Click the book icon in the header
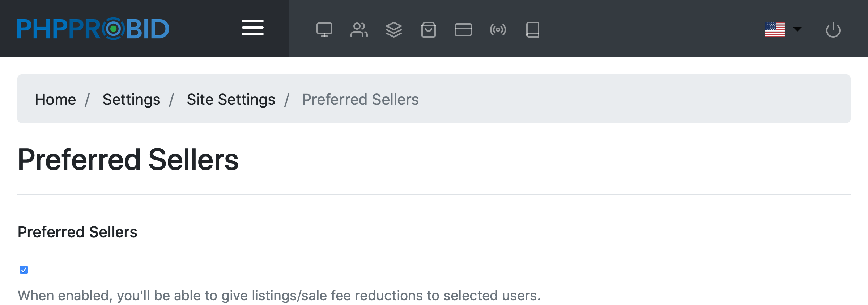The image size is (868, 305). (x=532, y=30)
